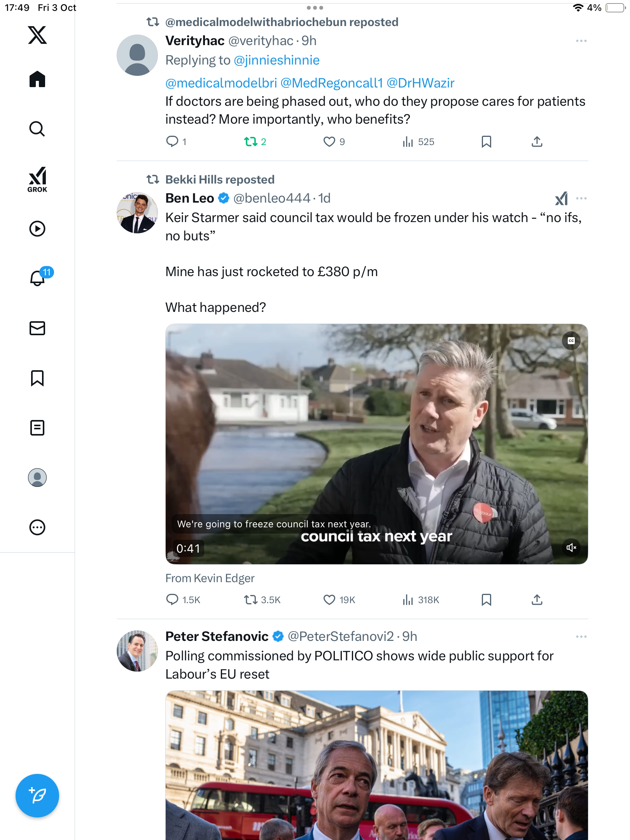
Task: Unmute the Keir Starmer video
Action: 571,548
